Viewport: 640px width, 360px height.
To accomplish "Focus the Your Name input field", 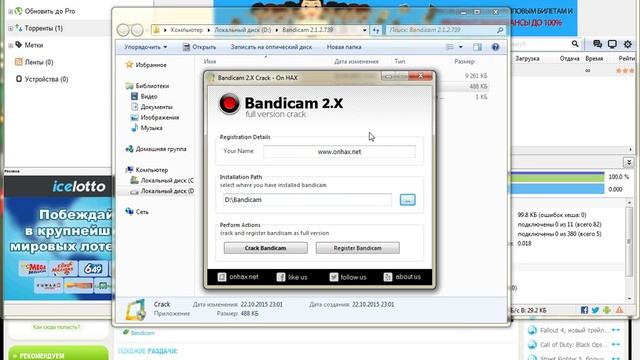I will 339,151.
